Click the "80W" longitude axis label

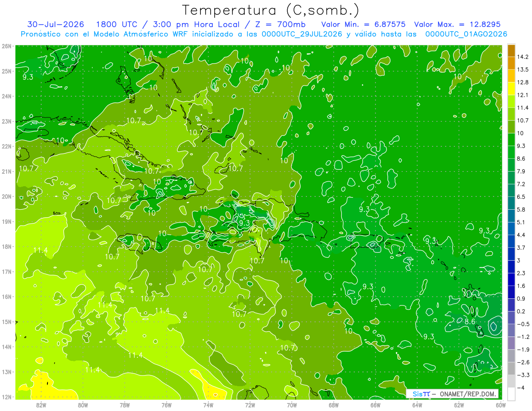pyautogui.click(x=83, y=405)
